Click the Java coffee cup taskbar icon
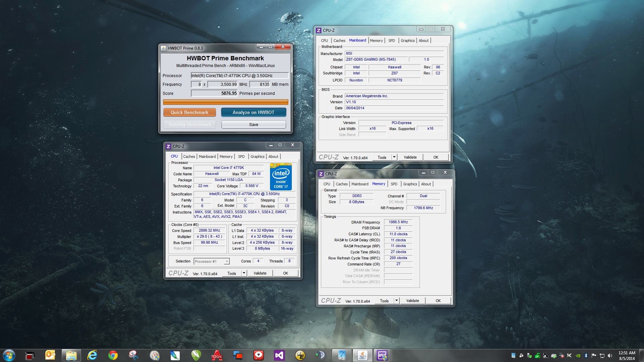 (x=362, y=355)
